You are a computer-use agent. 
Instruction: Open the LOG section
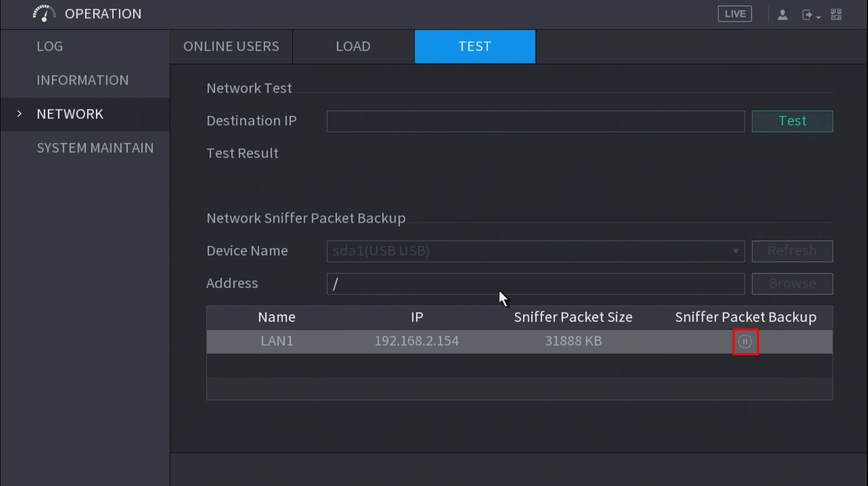50,46
